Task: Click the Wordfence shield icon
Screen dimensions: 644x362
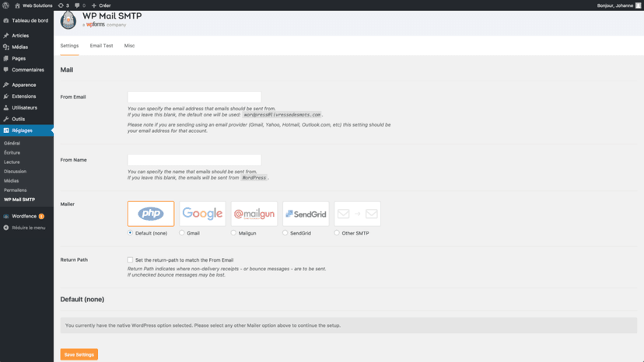Action: [x=5, y=216]
